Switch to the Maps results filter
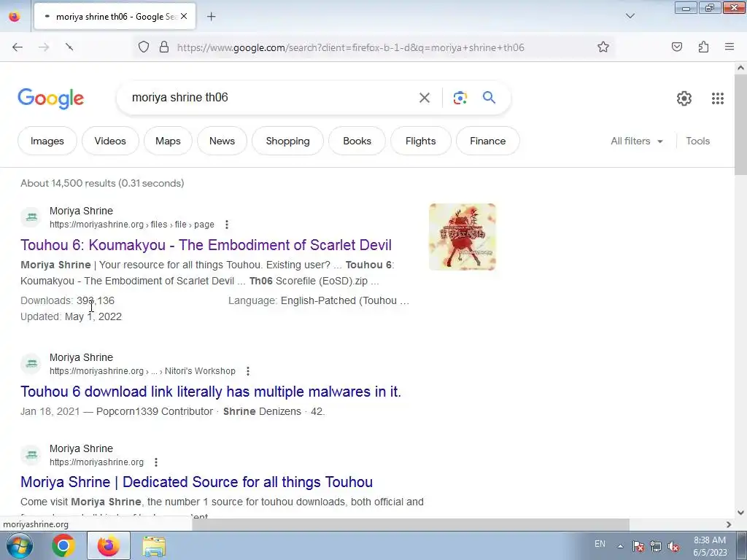The width and height of the screenshot is (747, 560). click(x=168, y=141)
